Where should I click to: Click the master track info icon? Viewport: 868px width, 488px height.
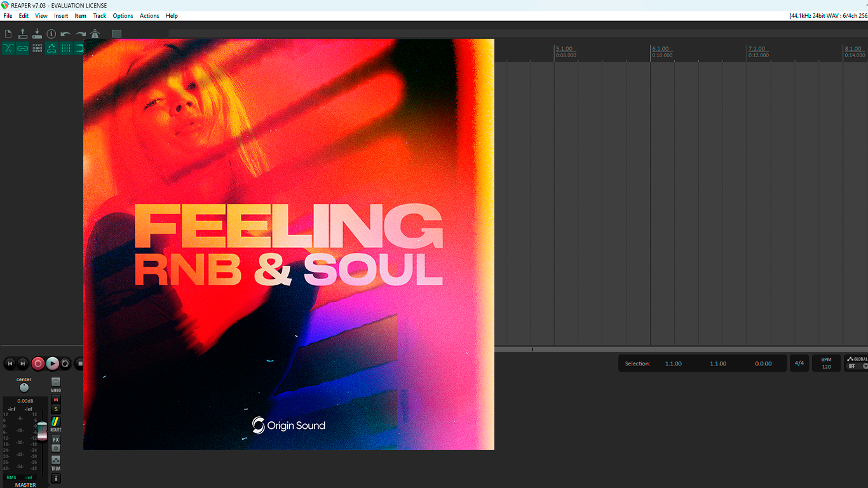point(56,478)
